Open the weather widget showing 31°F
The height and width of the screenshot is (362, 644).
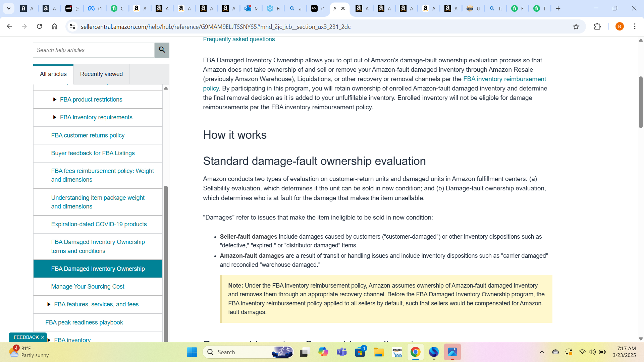pos(29,352)
